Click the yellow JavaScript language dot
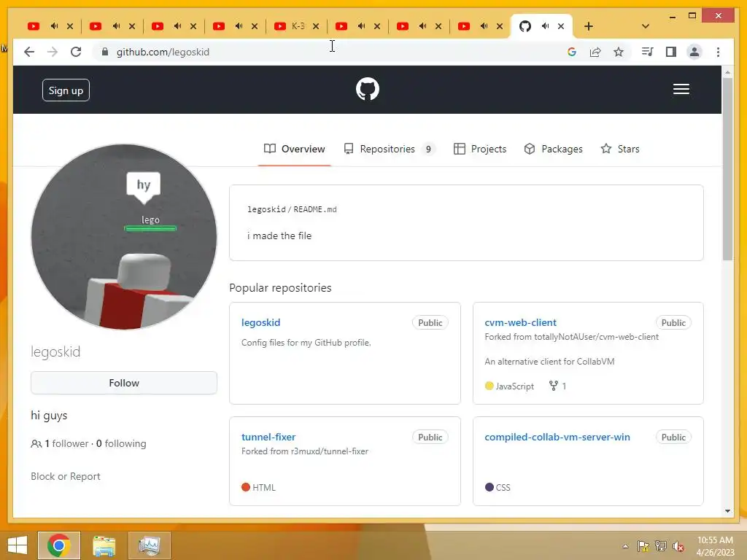 pyautogui.click(x=489, y=386)
